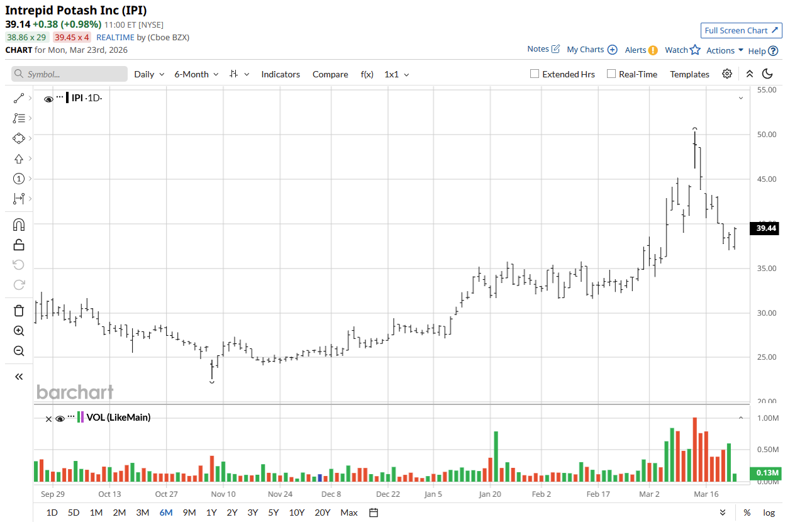Enable the Extended Hrs checkbox
Image resolution: width=790 pixels, height=532 pixels.
(535, 74)
